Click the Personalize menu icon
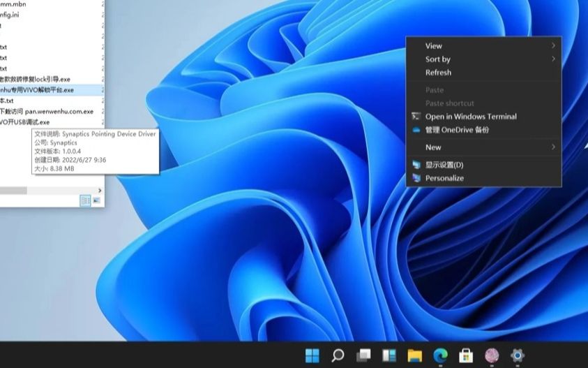 416,178
